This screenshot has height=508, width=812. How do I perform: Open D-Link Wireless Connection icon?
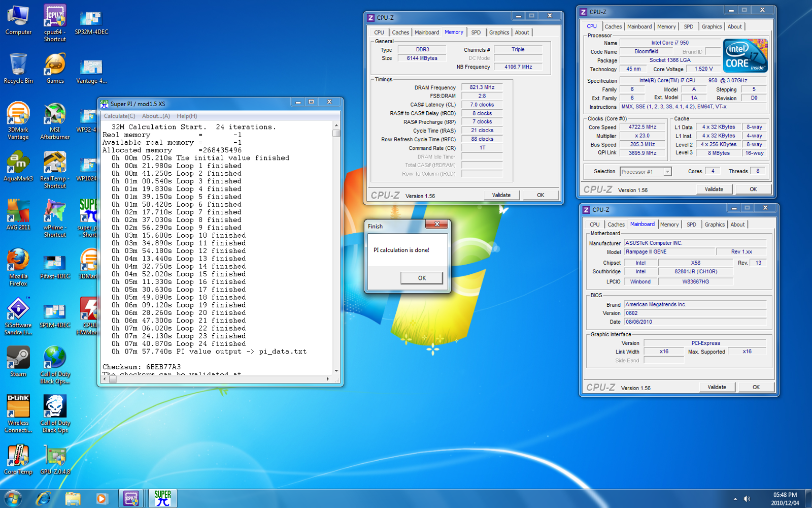point(18,414)
